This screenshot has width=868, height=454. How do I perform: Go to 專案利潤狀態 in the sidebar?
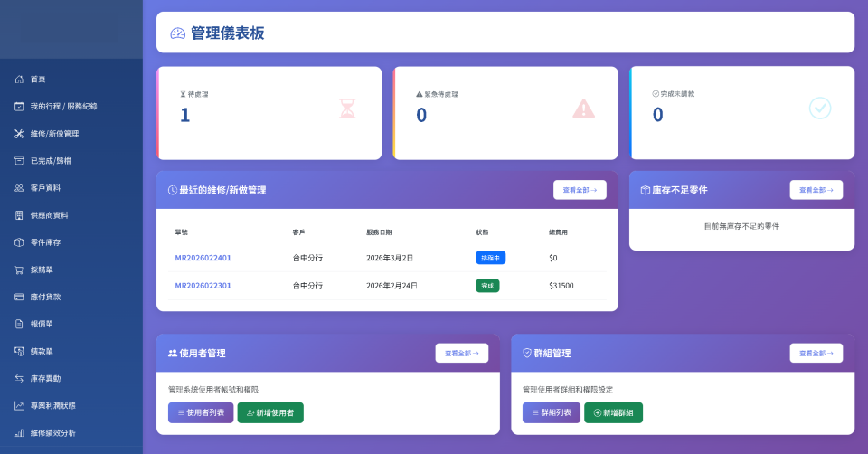[52, 405]
